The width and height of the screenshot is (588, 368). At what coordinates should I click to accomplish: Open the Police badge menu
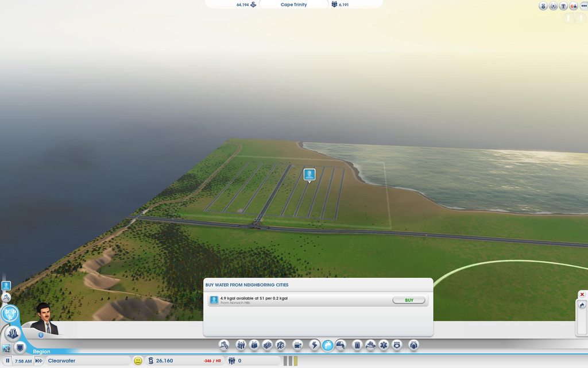coord(396,345)
